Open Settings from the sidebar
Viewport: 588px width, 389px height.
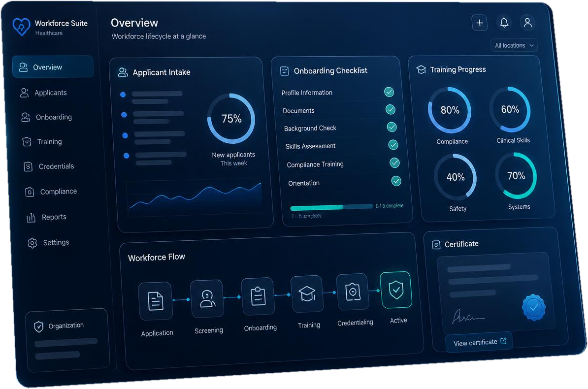click(56, 243)
